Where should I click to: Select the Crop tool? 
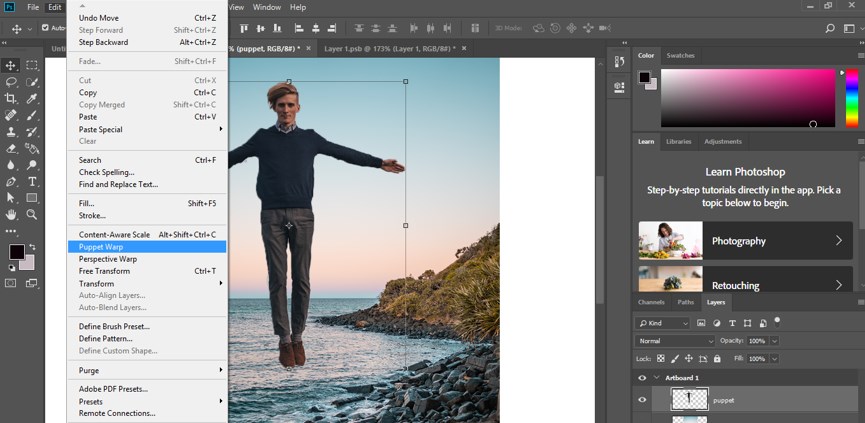tap(11, 98)
